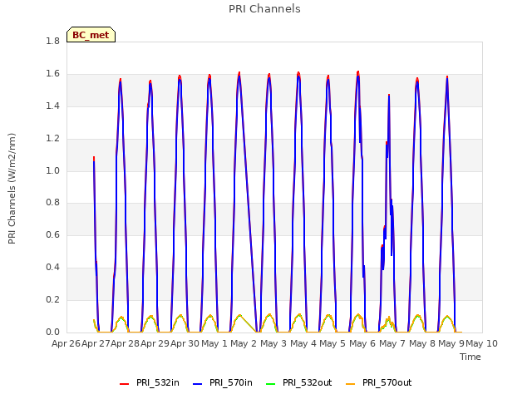Click the May 4 x-axis tick label
The width and height of the screenshot is (532, 399).
coord(303,343)
